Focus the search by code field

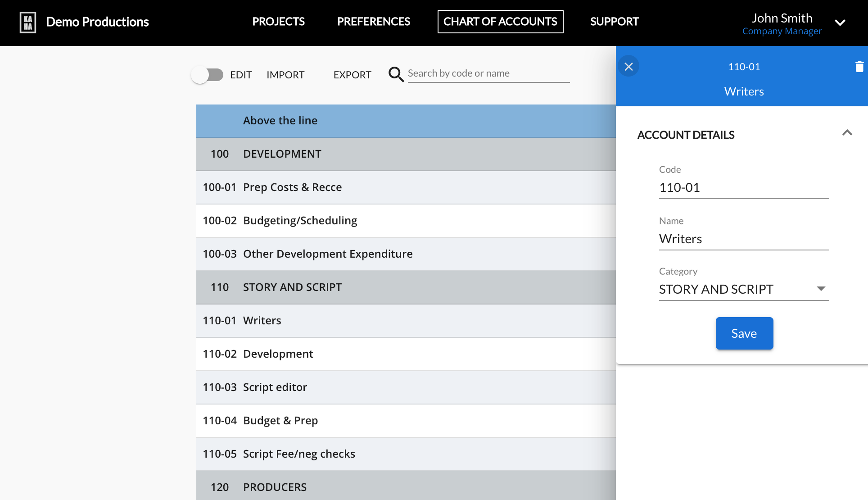coord(488,73)
